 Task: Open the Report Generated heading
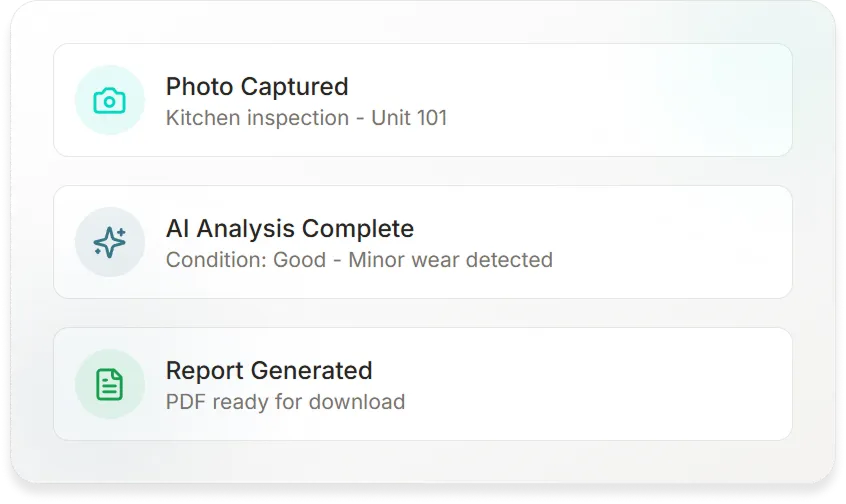pyautogui.click(x=268, y=370)
